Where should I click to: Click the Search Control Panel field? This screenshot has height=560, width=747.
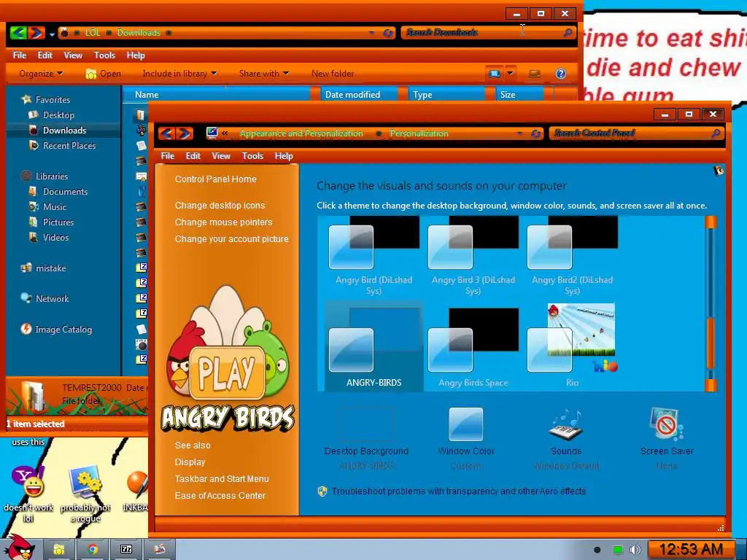tap(635, 133)
